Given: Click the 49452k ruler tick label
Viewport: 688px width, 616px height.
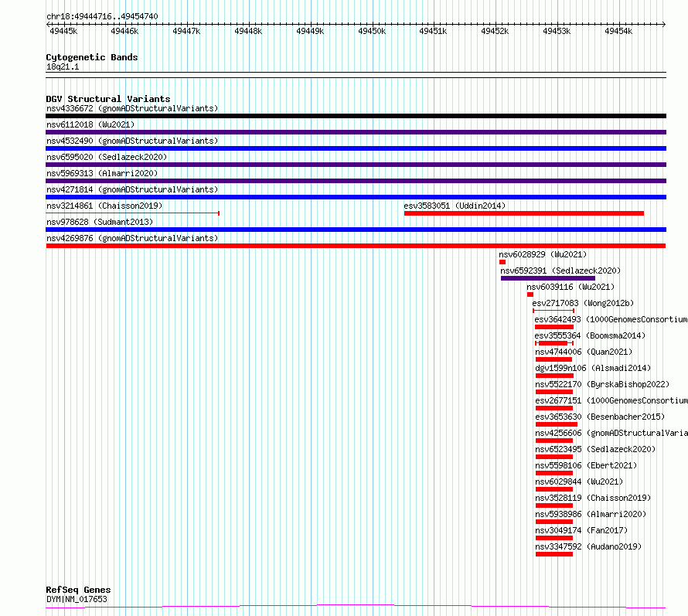Looking at the screenshot, I should (x=495, y=31).
